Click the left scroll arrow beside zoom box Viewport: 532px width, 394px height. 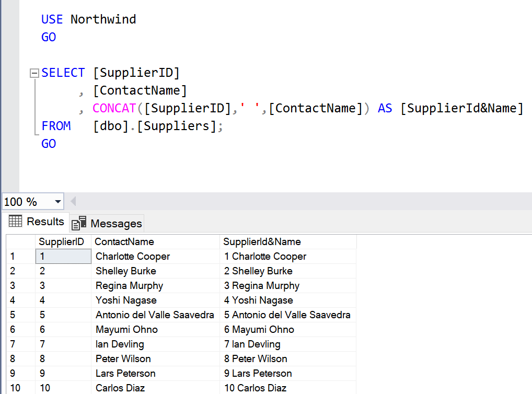73,202
